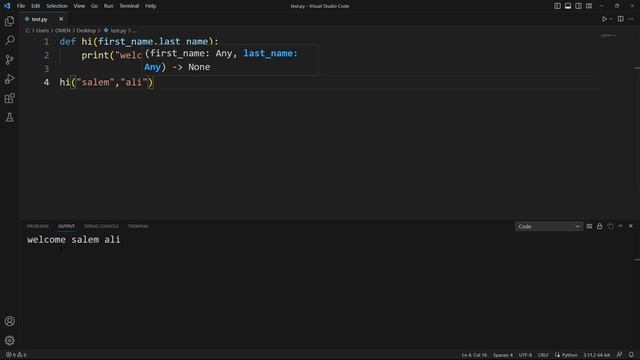Toggle Secondary Side Bar visibility
Viewport: 640px width, 360px height.
click(578, 6)
